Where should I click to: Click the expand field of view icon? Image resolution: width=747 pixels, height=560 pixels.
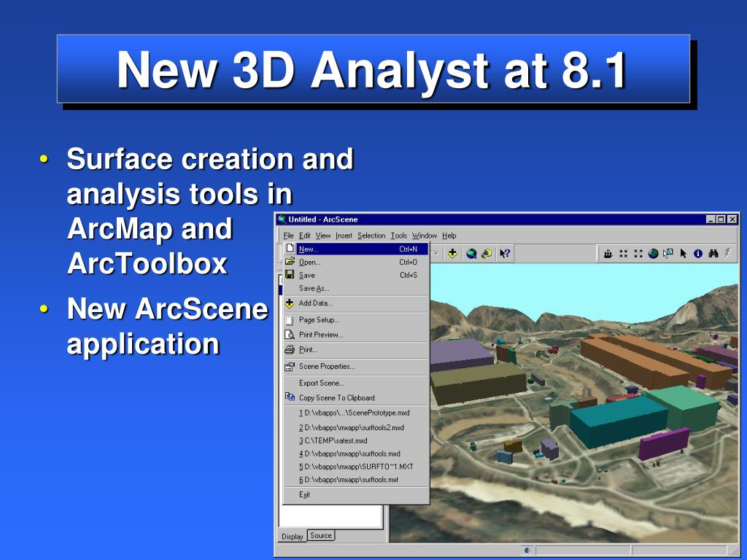coord(638,254)
